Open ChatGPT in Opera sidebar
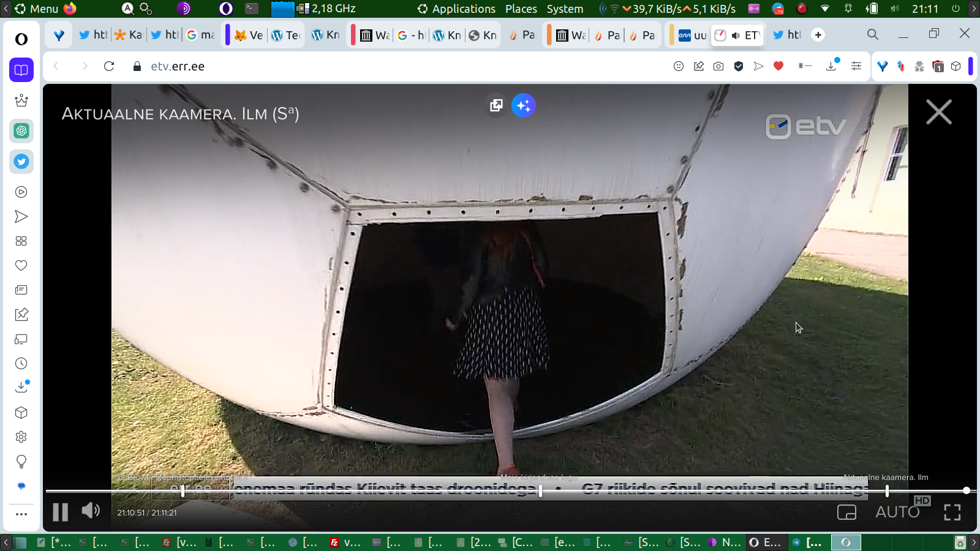 pos(21,131)
